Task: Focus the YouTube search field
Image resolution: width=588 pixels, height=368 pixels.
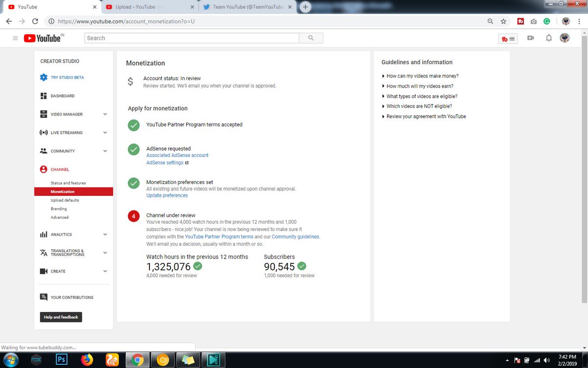Action: click(192, 38)
